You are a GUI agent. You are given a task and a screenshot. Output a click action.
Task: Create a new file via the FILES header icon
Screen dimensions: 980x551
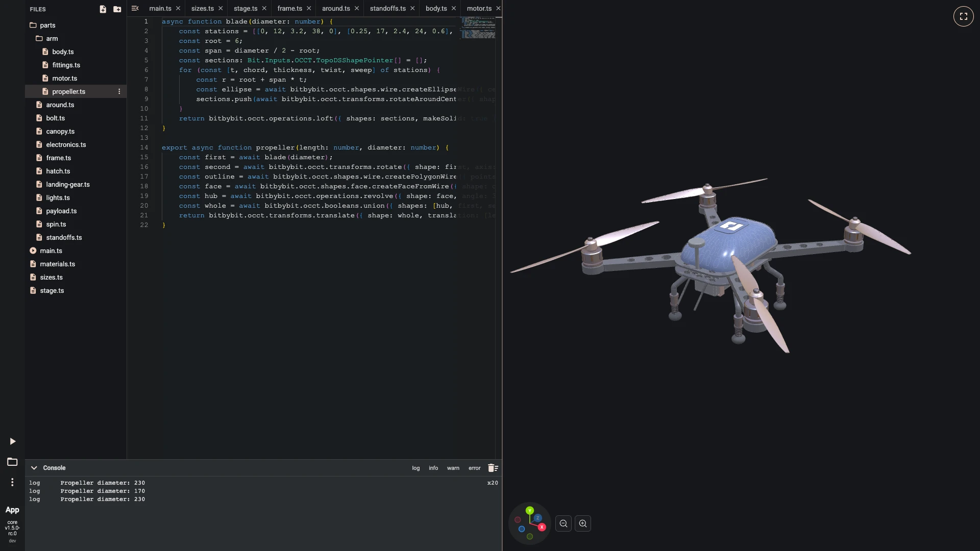(x=103, y=9)
